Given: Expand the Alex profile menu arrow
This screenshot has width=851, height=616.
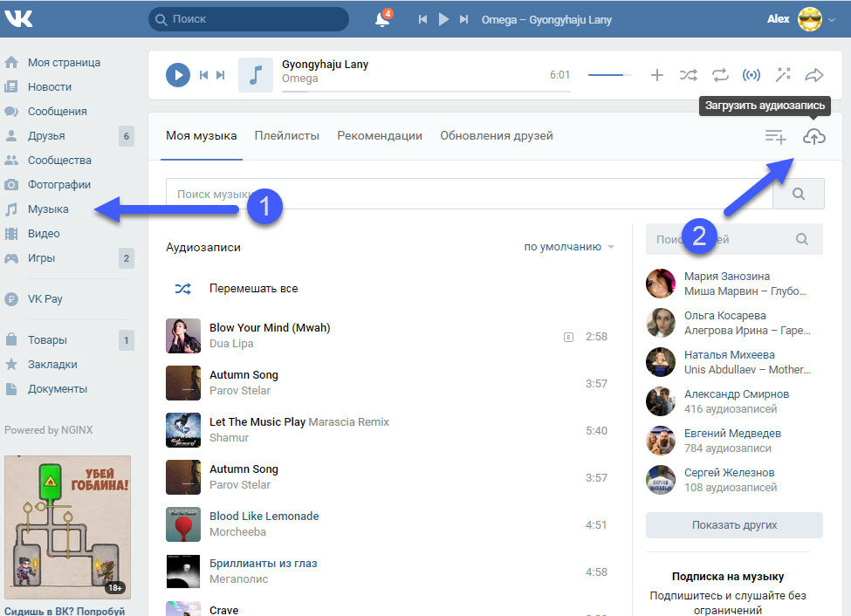Looking at the screenshot, I should point(832,19).
